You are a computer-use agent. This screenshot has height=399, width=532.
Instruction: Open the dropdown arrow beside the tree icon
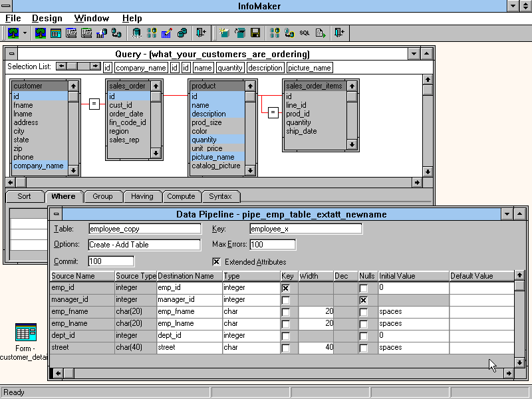(25, 33)
